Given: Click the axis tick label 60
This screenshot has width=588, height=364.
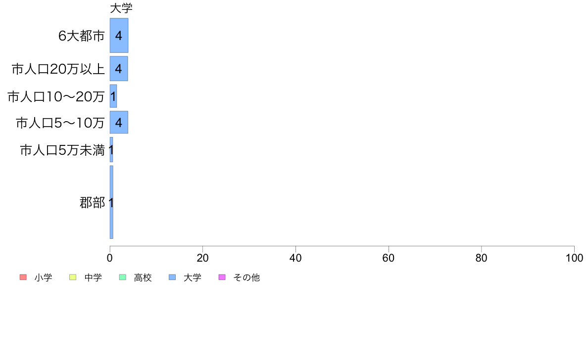Looking at the screenshot, I should coord(389,258).
